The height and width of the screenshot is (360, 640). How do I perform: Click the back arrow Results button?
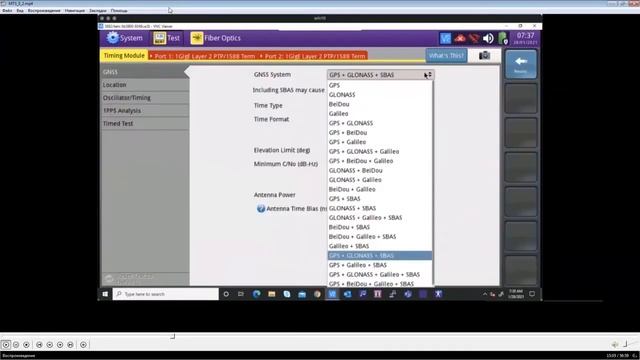tap(521, 64)
